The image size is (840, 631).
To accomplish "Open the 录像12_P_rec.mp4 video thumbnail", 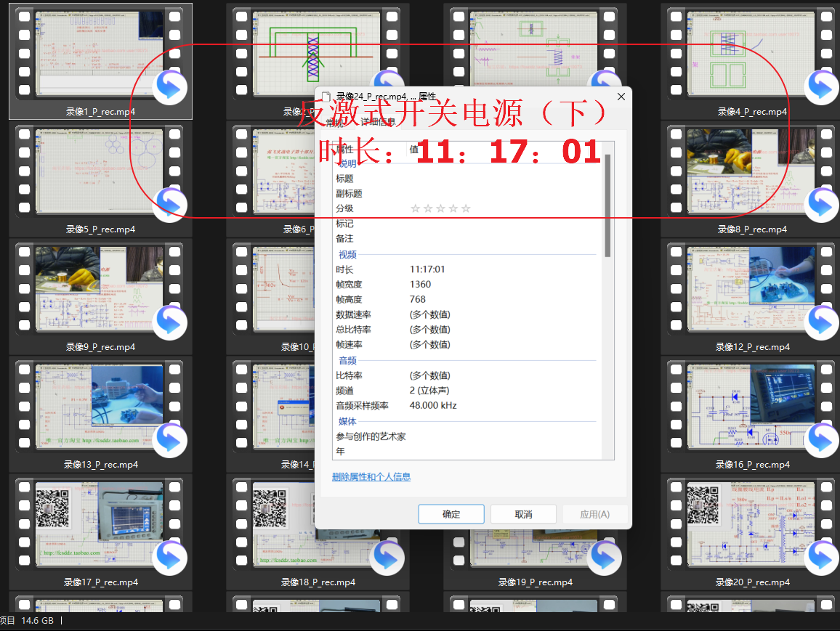I will 751,289.
